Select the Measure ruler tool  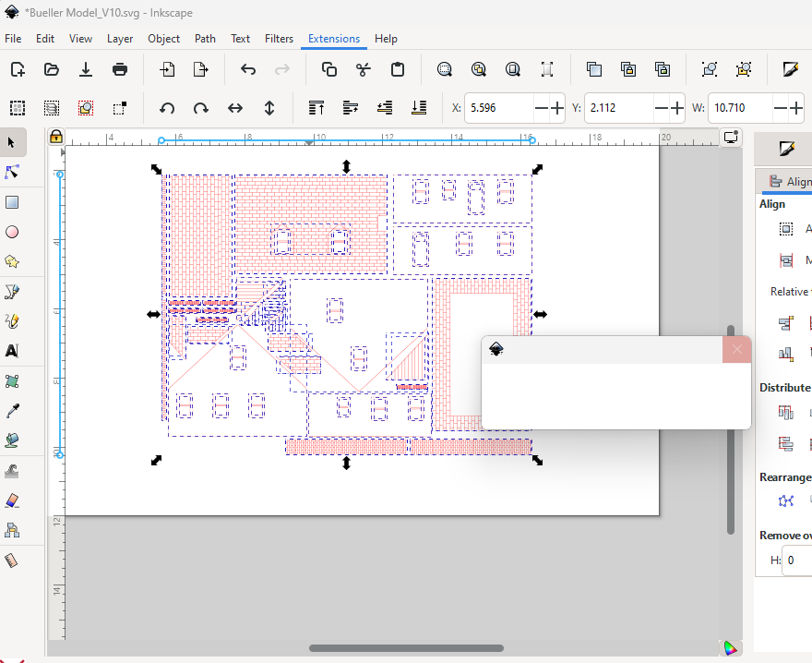click(12, 561)
